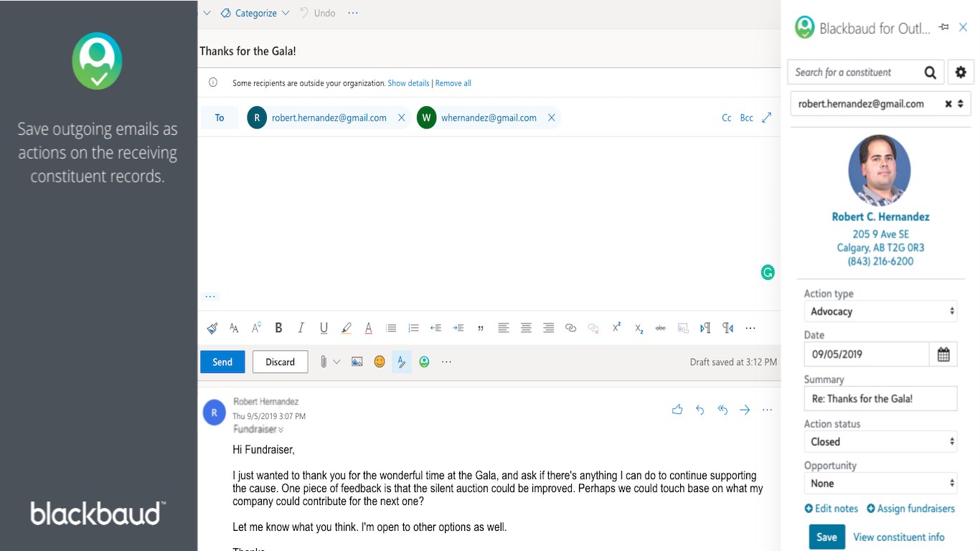
Task: Expand the attachment options arrow
Action: (336, 362)
